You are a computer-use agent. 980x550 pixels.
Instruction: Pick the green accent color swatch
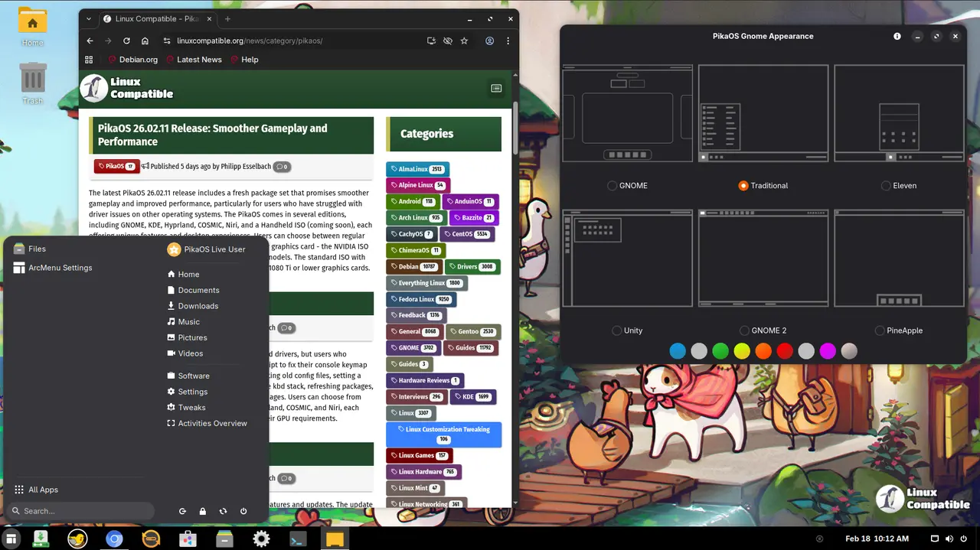tap(720, 351)
